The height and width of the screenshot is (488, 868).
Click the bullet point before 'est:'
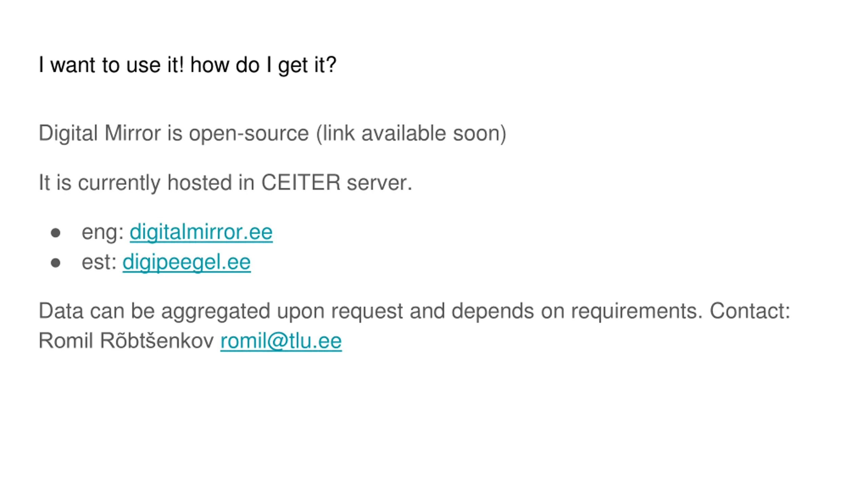click(56, 263)
